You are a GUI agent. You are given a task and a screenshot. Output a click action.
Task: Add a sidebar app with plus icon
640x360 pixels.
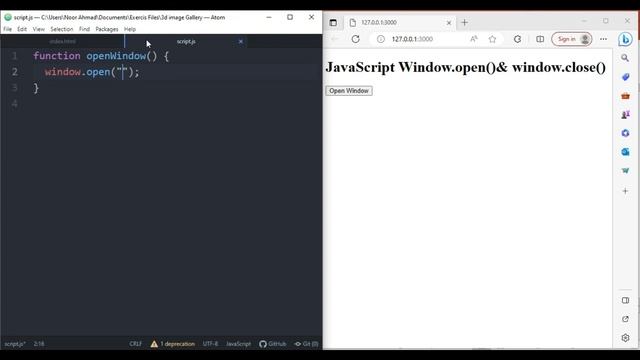point(625,191)
